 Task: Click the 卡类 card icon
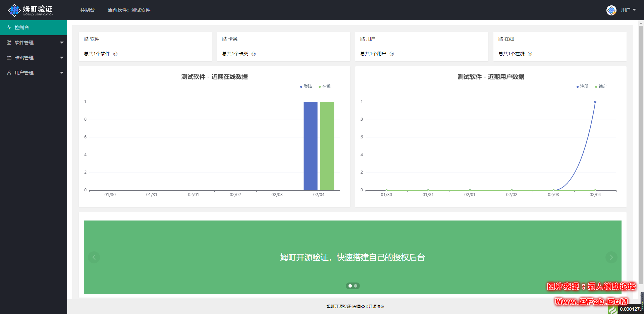coord(224,39)
